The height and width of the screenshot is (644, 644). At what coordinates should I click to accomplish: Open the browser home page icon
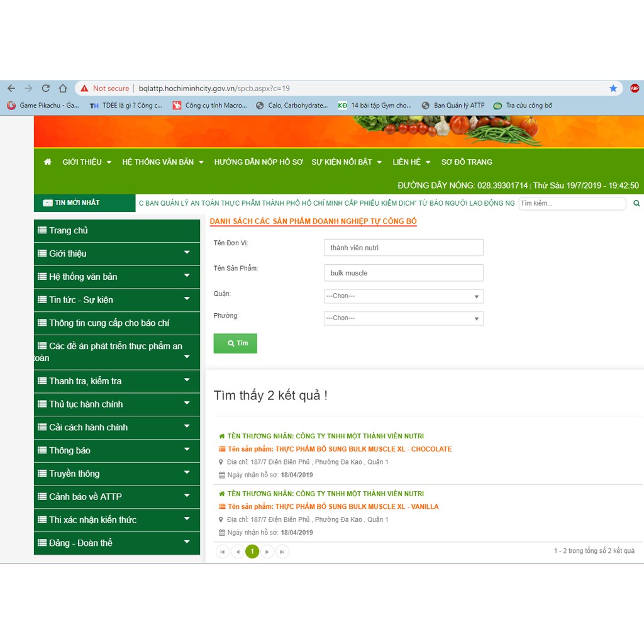[x=63, y=89]
